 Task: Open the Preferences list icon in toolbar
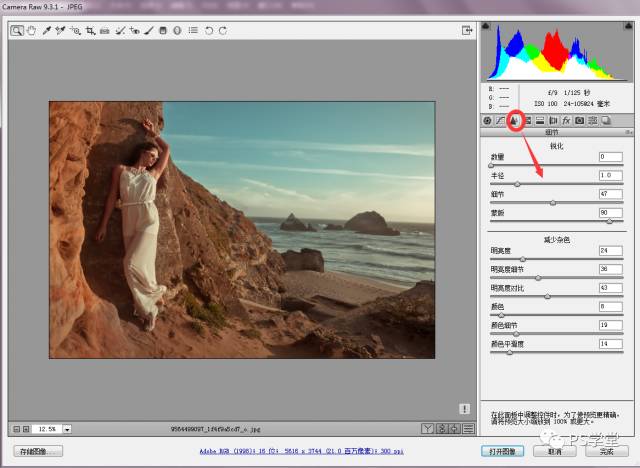[192, 31]
